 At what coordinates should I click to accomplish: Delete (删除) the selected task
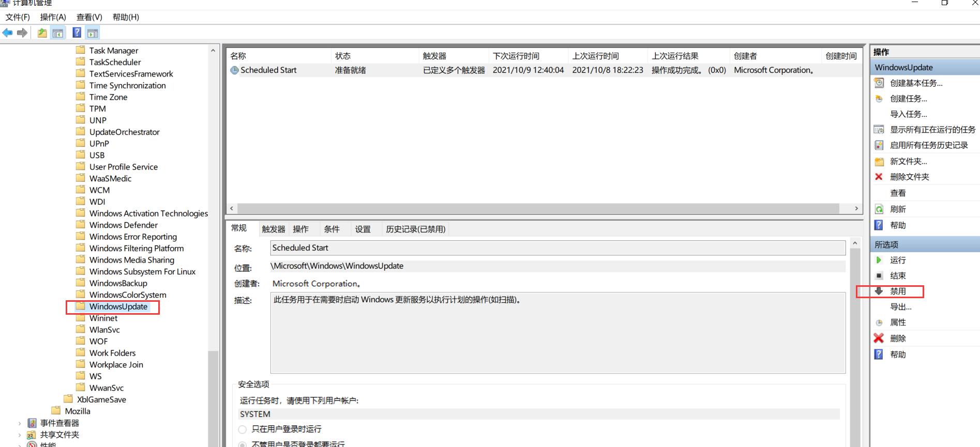click(x=898, y=338)
